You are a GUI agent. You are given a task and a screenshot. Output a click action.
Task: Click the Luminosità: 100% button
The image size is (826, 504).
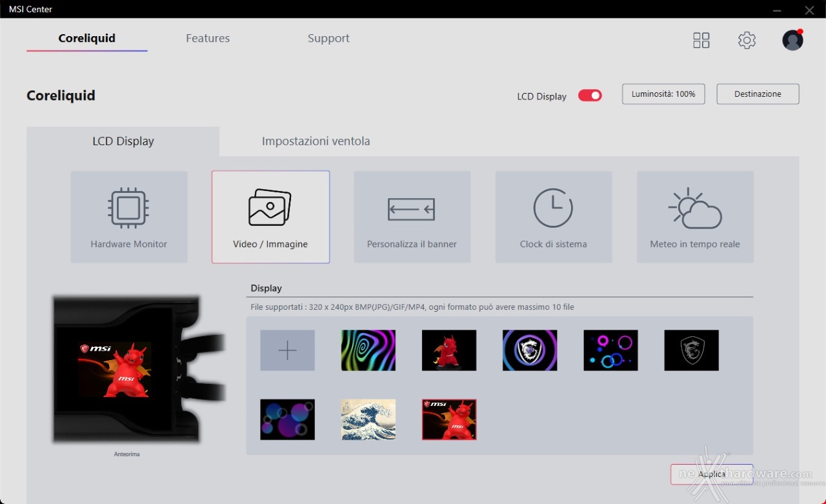click(x=663, y=94)
